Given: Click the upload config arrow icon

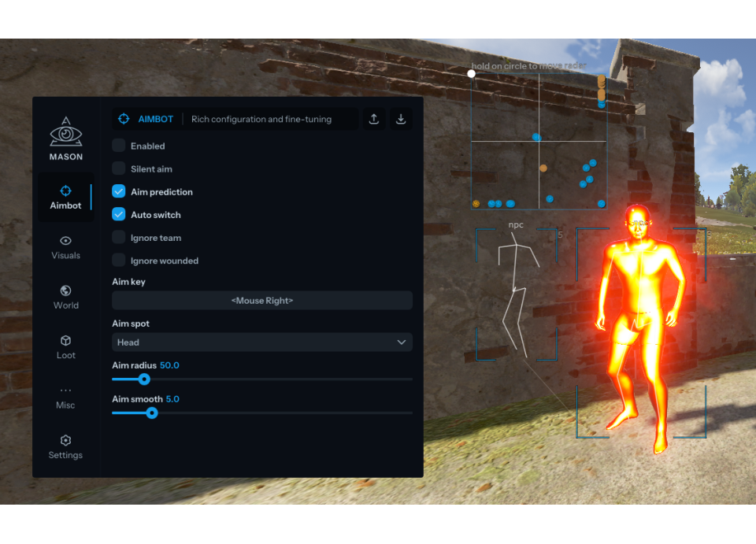Looking at the screenshot, I should (373, 119).
